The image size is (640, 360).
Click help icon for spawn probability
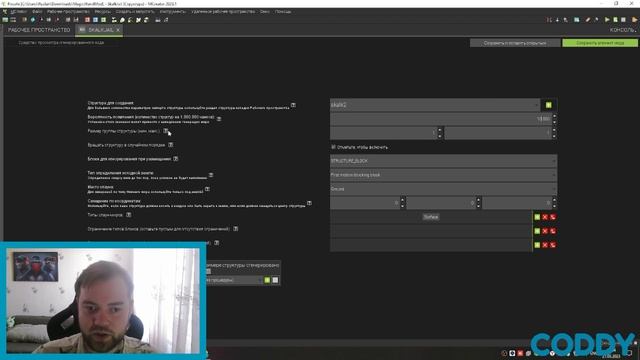(x=219, y=119)
